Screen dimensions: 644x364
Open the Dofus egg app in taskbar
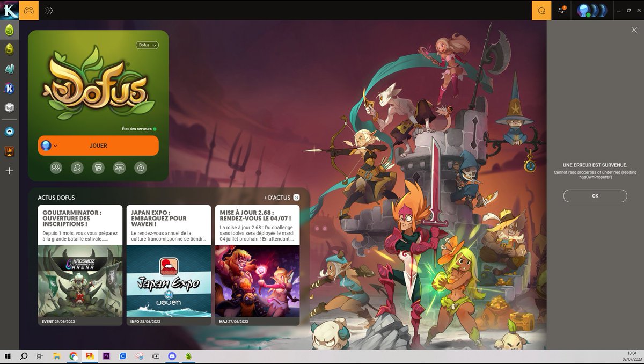(188, 356)
